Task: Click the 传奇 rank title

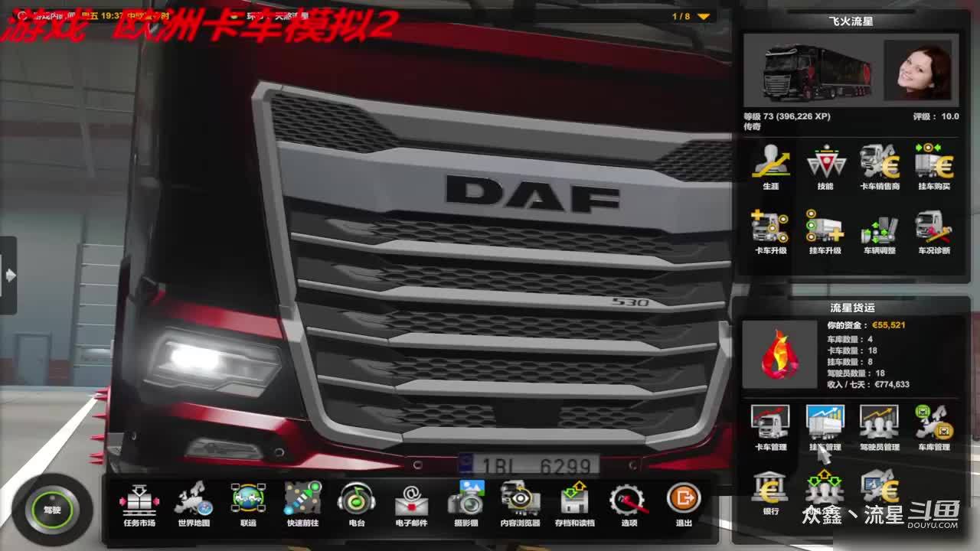Action: [752, 127]
